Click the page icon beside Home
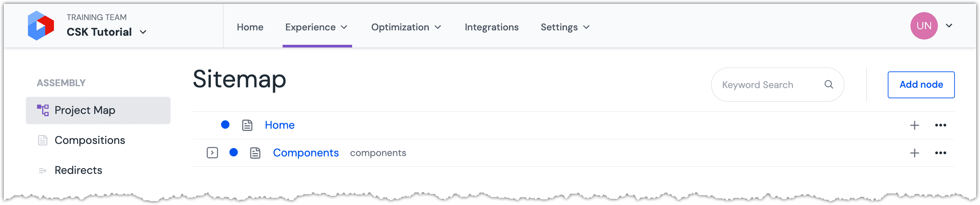The width and height of the screenshot is (980, 205). pos(247,125)
